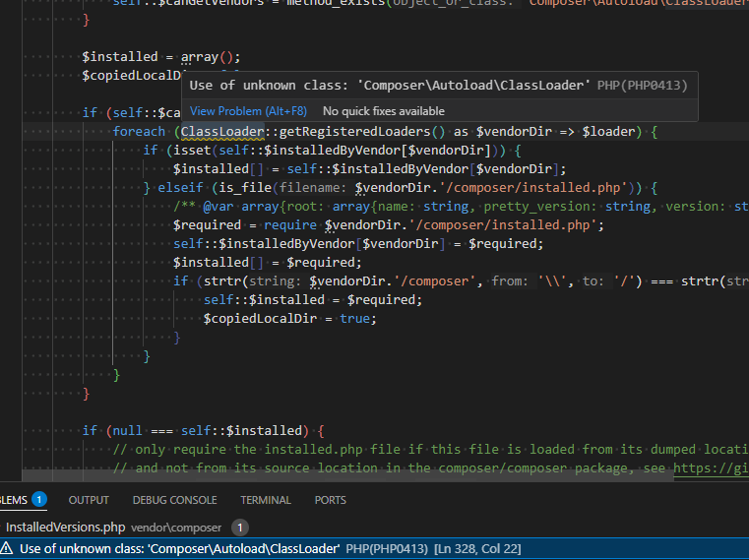Select the 'Use of unknown class' problem row
749x560 pixels.
tap(179, 548)
